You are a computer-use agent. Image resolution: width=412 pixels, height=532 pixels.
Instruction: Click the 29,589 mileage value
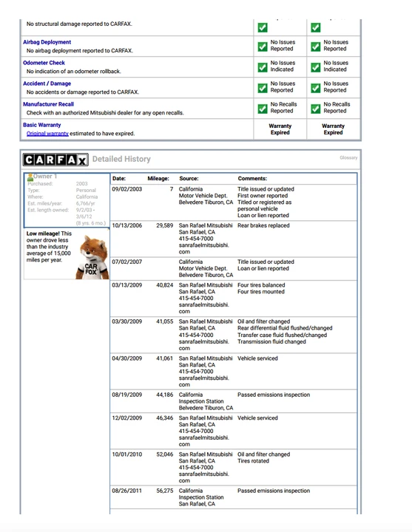click(165, 225)
